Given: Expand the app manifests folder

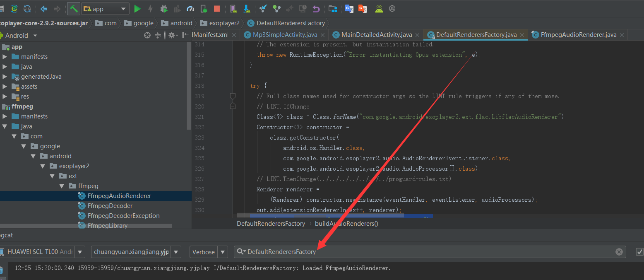Looking at the screenshot, I should [x=5, y=57].
